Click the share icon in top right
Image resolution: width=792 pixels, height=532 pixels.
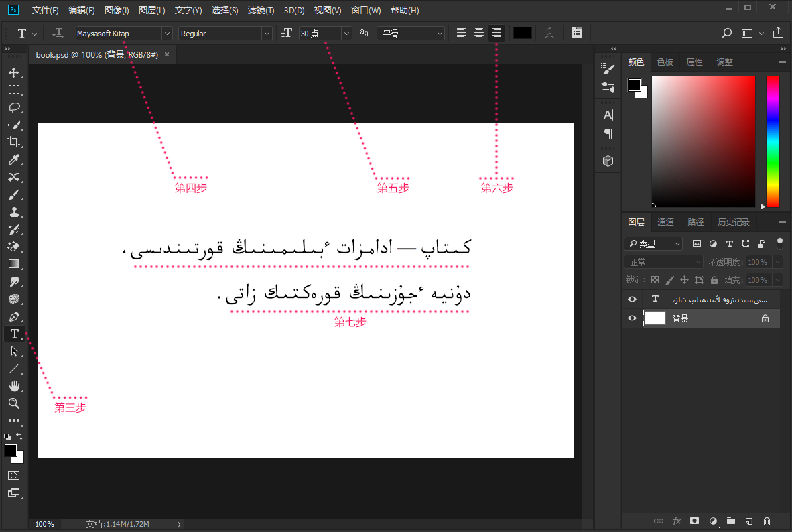tap(779, 32)
